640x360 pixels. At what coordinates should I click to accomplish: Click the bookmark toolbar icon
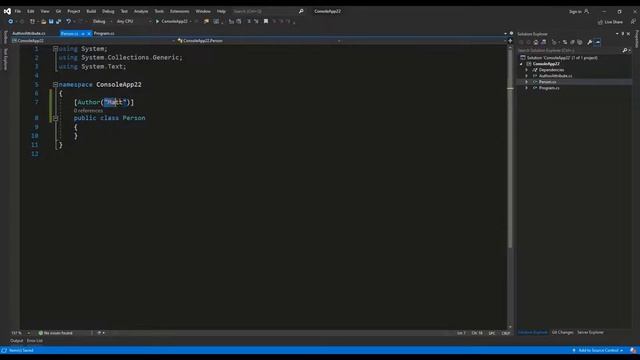tap(266, 22)
